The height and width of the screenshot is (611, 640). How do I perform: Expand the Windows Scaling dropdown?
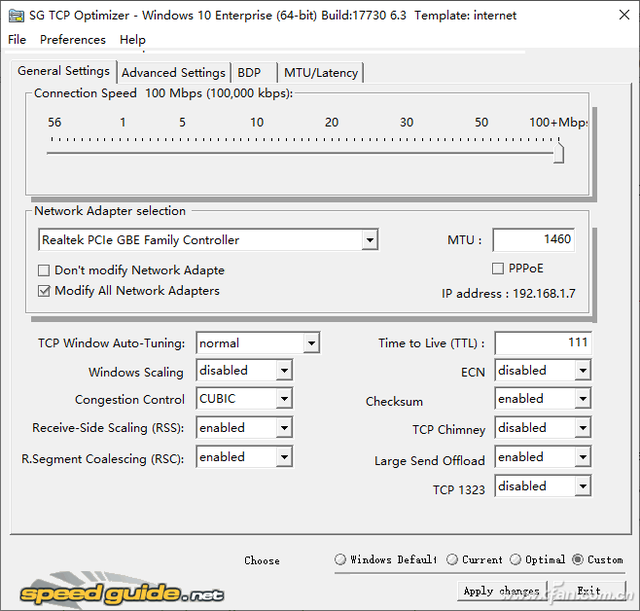[x=284, y=371]
